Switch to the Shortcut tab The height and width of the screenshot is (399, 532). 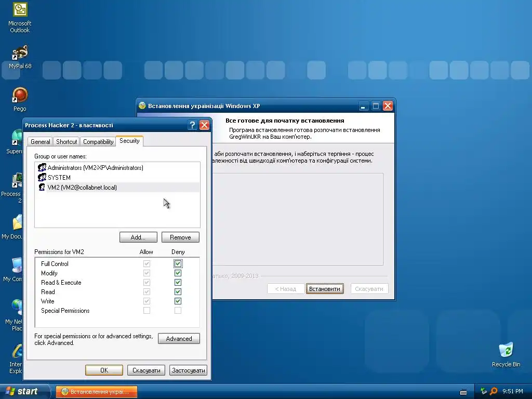click(66, 142)
